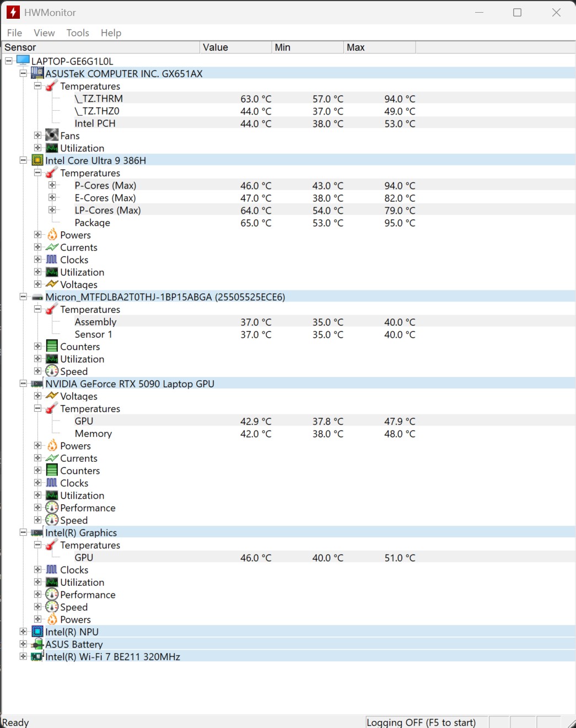Viewport: 576px width, 728px height.
Task: Click the SSD Counters icon
Action: click(52, 346)
